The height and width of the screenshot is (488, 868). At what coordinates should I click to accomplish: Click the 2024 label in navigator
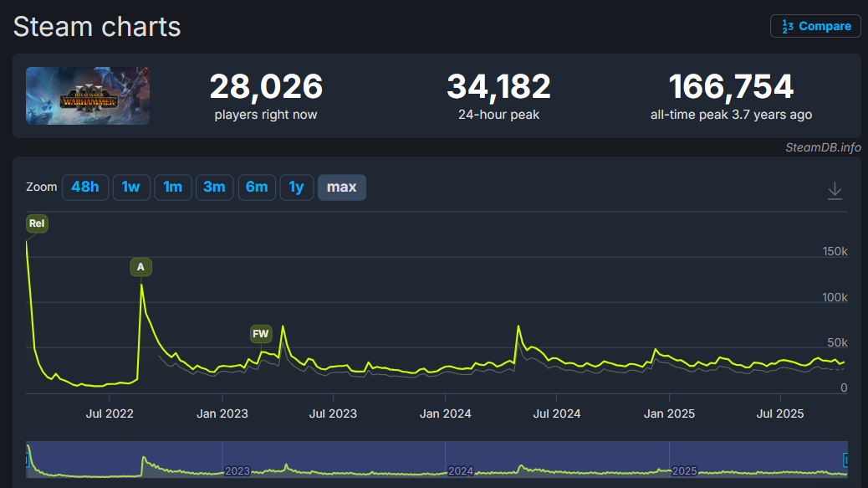[x=461, y=470]
